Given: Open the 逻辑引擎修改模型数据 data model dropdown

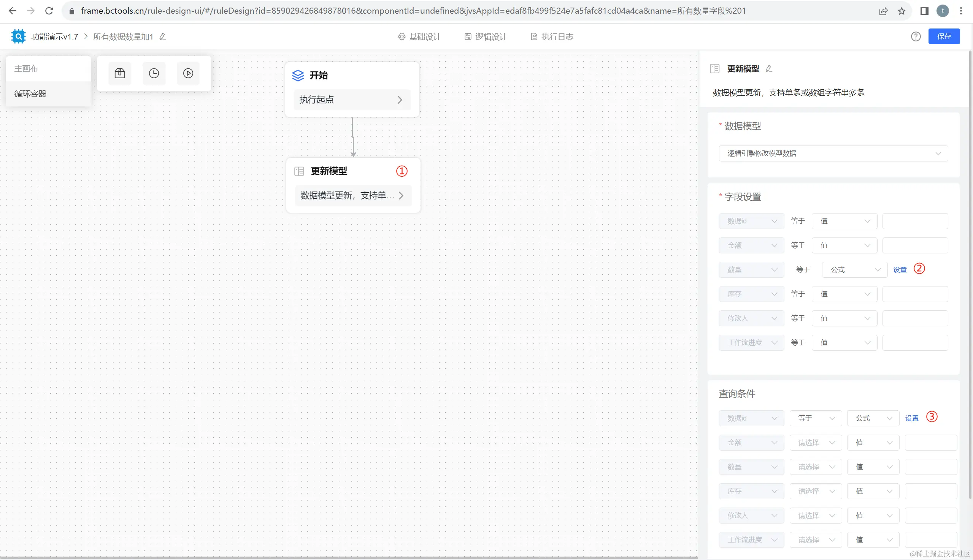Looking at the screenshot, I should pyautogui.click(x=833, y=153).
